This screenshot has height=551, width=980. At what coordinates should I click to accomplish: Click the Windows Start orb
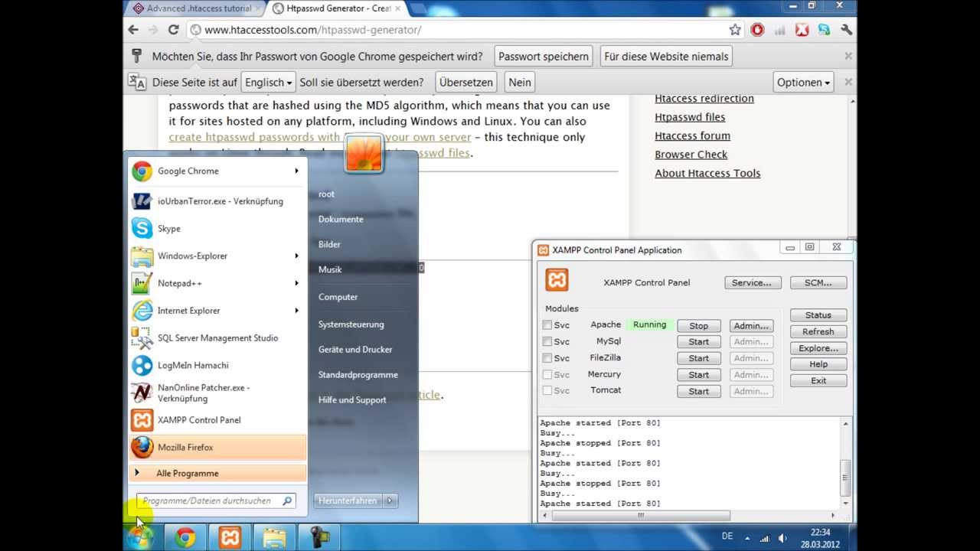pyautogui.click(x=140, y=537)
